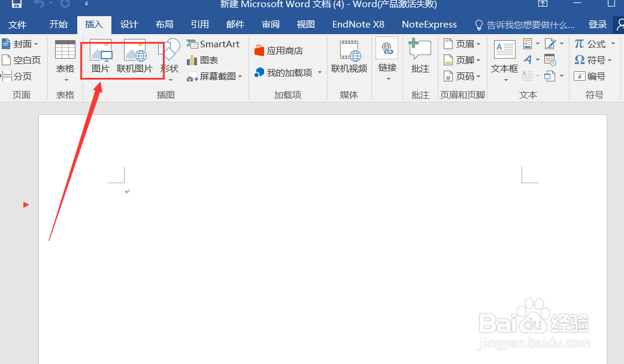
Task: Switch to the 设计 (Design) tab
Action: [129, 25]
